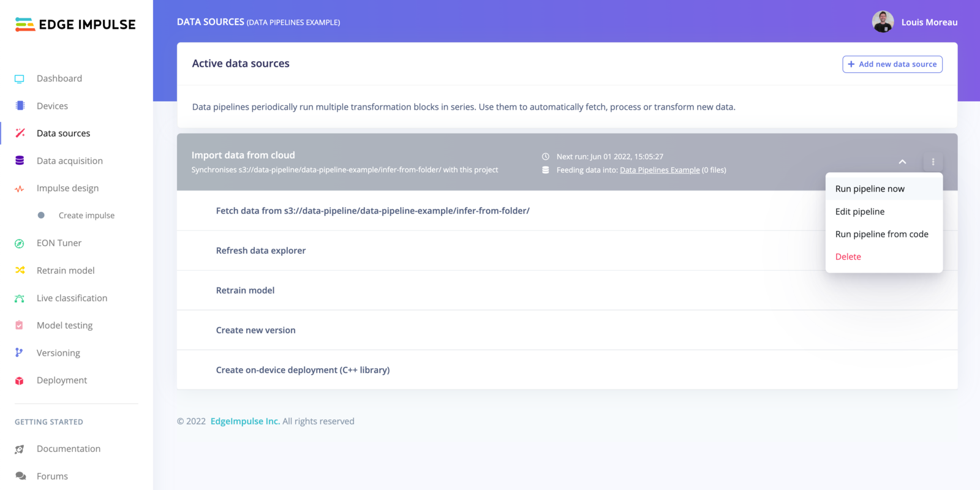This screenshot has height=490, width=980.
Task: Click the Import data from cloud title
Action: 243,156
